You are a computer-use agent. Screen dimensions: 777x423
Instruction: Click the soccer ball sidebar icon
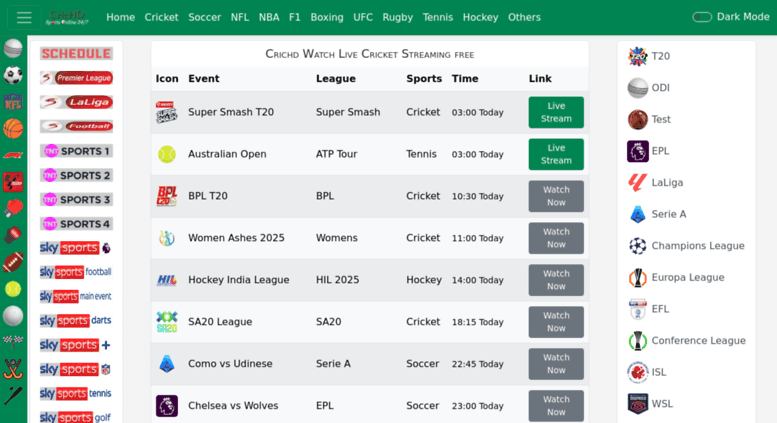(13, 75)
